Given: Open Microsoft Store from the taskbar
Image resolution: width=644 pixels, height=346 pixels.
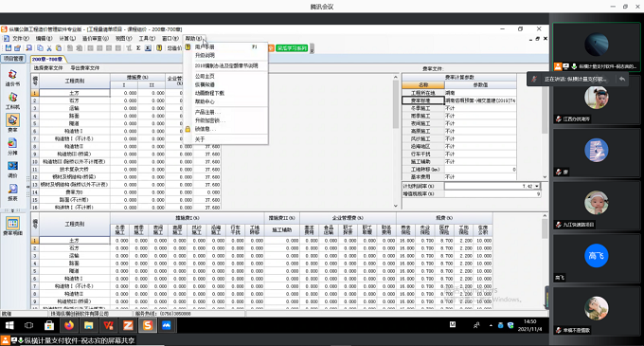Looking at the screenshot, I should coord(49,325).
